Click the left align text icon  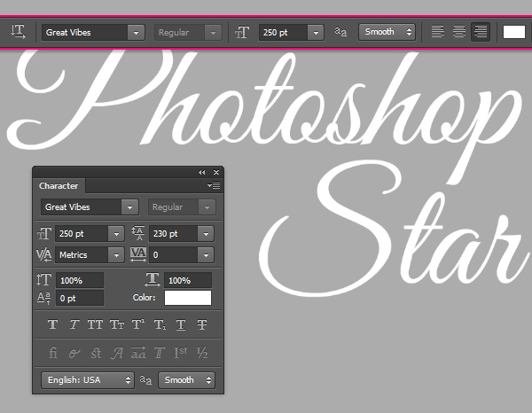[437, 32]
